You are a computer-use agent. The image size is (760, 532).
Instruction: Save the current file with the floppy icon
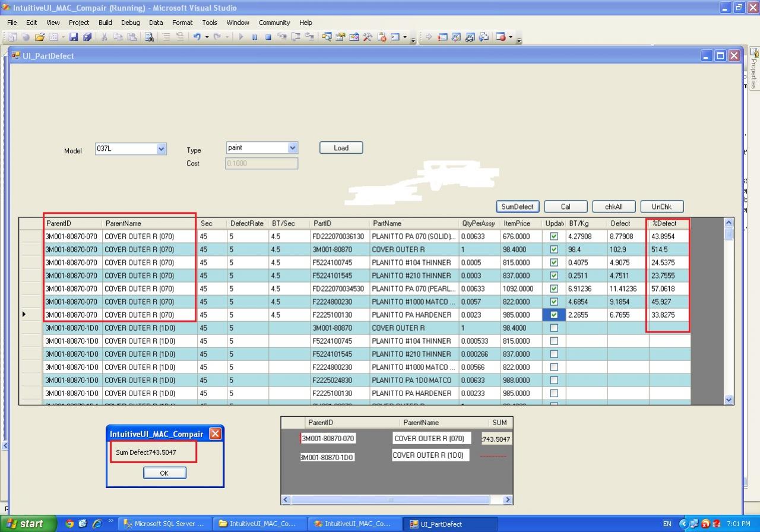coord(73,37)
